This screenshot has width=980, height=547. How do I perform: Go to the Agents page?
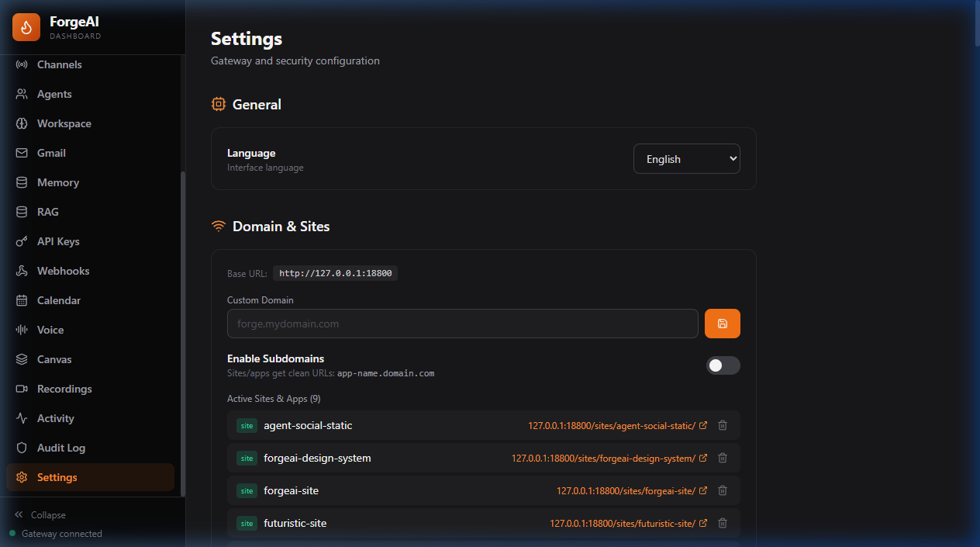(90, 94)
